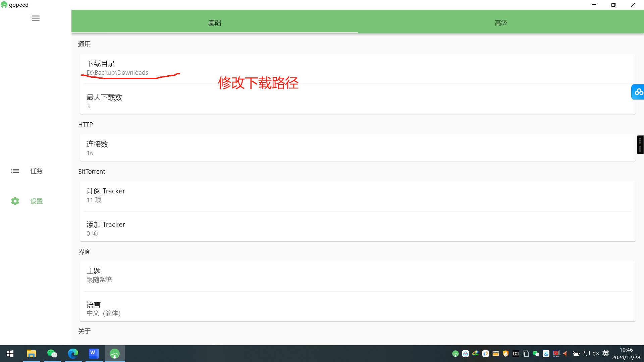Select the 设置 gear icon in the sidebar
Image resolution: width=644 pixels, height=362 pixels.
click(x=15, y=201)
